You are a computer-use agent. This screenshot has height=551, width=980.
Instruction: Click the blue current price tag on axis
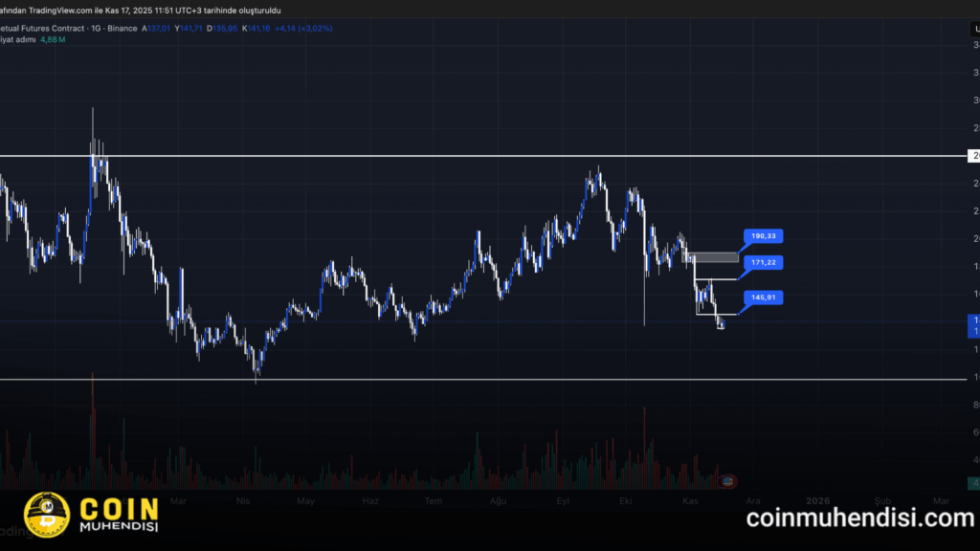pos(974,325)
